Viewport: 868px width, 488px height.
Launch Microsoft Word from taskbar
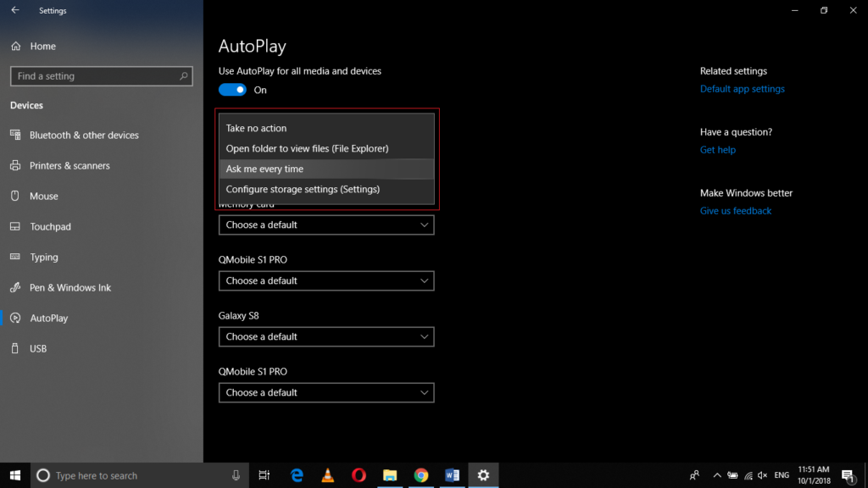coord(452,475)
